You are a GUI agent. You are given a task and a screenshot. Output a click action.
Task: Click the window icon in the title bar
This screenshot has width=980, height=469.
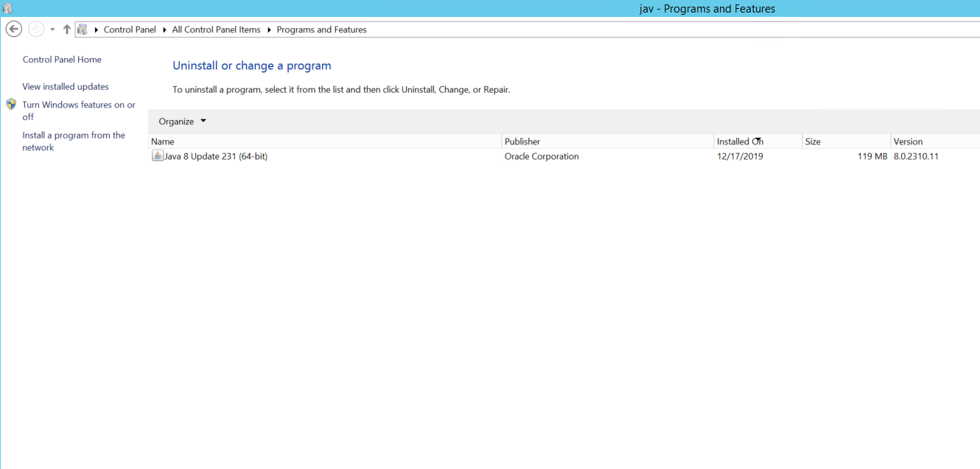7,8
